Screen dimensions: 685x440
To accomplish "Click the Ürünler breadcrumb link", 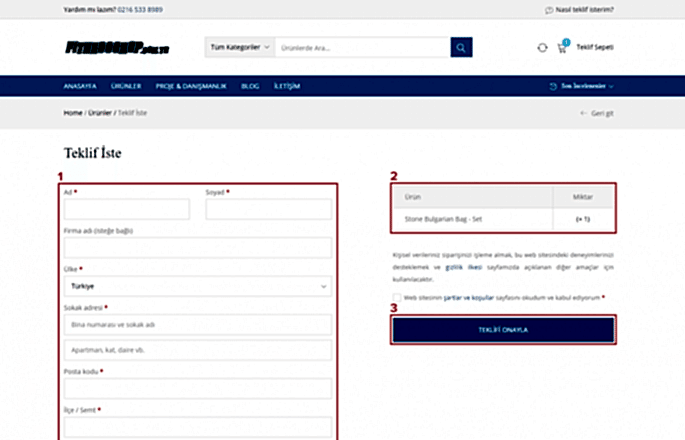I will pyautogui.click(x=100, y=113).
